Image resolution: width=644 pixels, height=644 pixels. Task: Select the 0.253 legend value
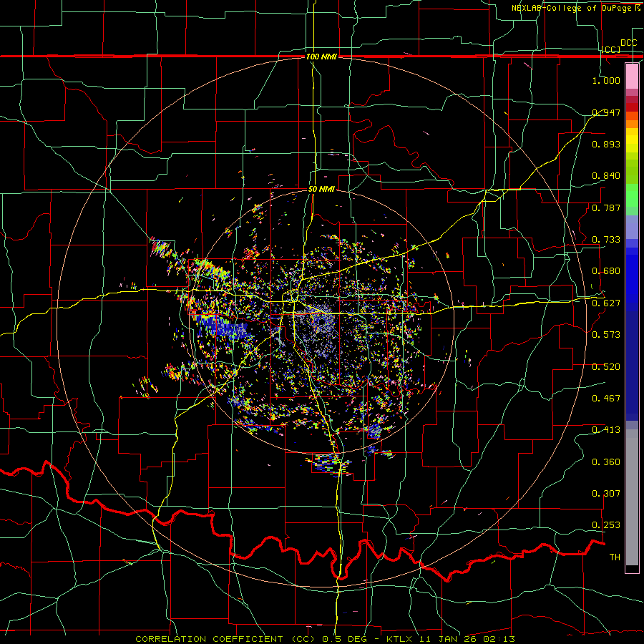pos(606,525)
